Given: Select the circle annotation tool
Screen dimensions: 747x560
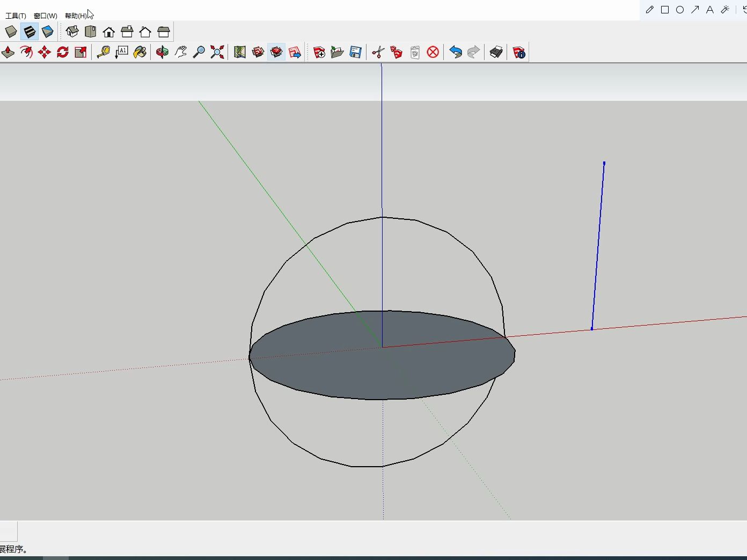Looking at the screenshot, I should coord(680,10).
